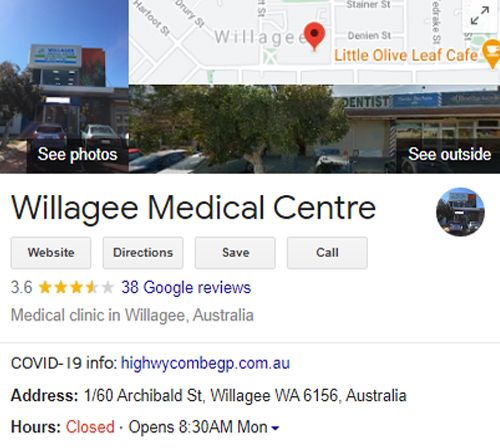Save this place
Image resolution: width=500 pixels, height=448 pixels.
[x=235, y=253]
